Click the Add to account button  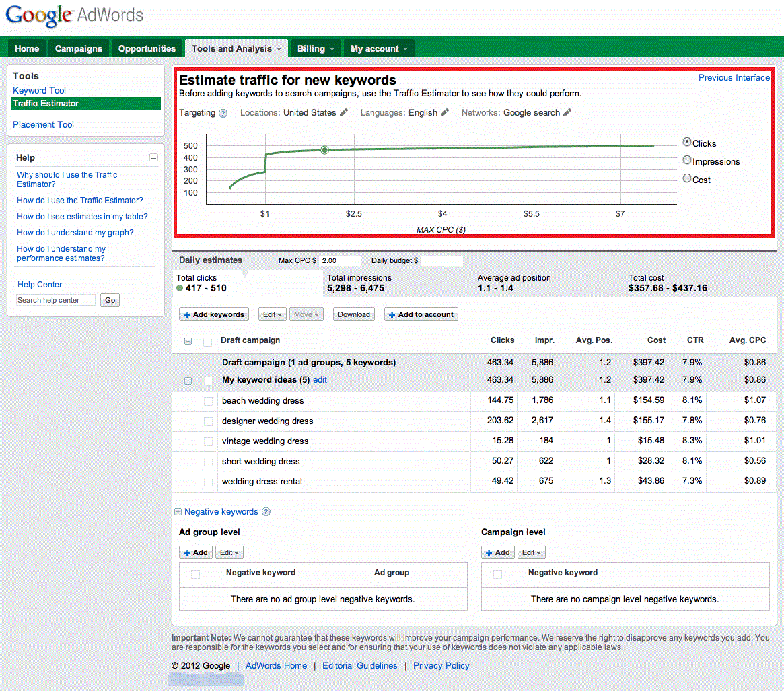(x=421, y=314)
